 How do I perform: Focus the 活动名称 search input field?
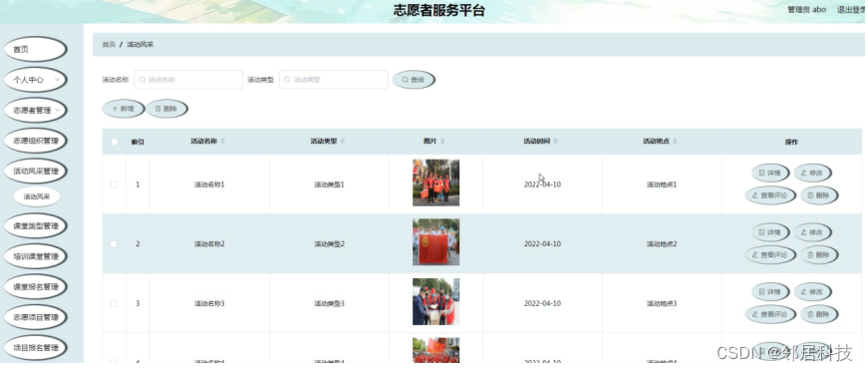pos(188,80)
